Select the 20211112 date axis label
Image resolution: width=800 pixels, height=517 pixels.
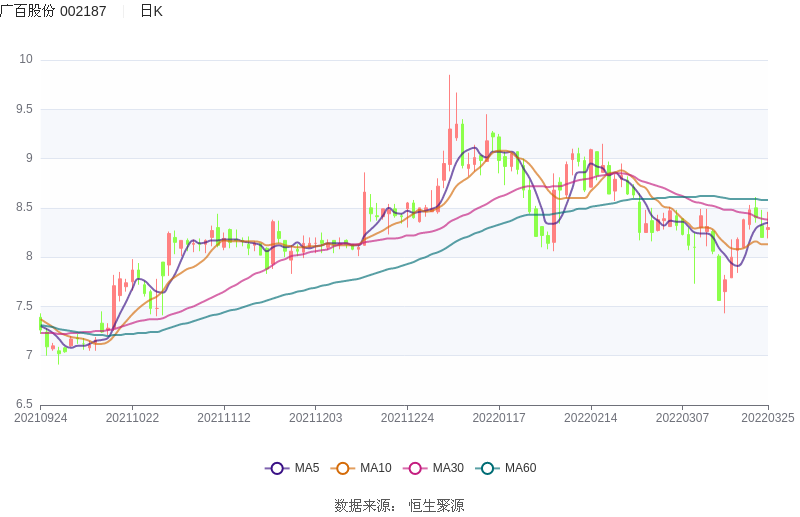(224, 418)
